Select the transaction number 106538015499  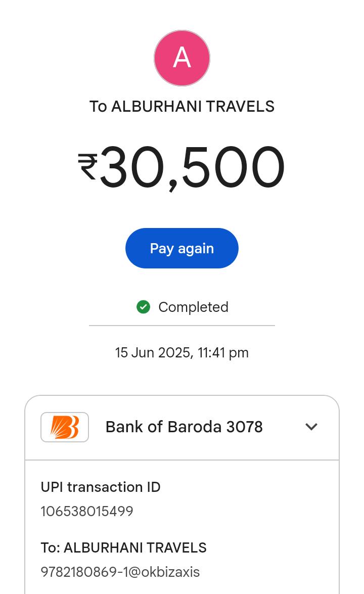click(x=87, y=511)
